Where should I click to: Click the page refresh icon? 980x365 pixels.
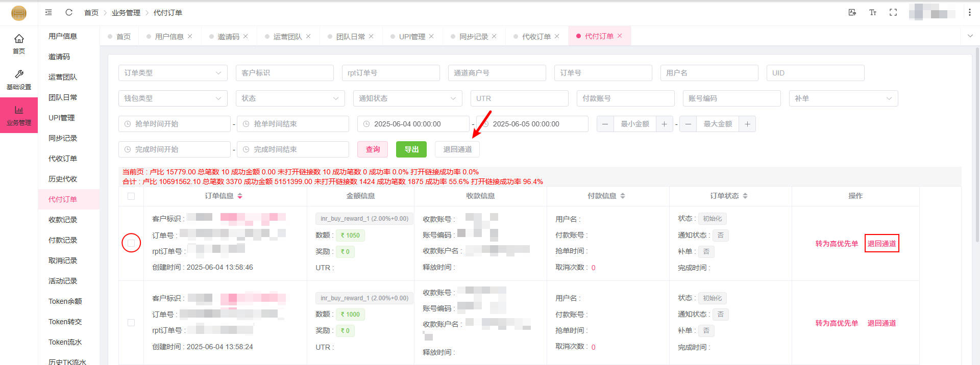[69, 12]
